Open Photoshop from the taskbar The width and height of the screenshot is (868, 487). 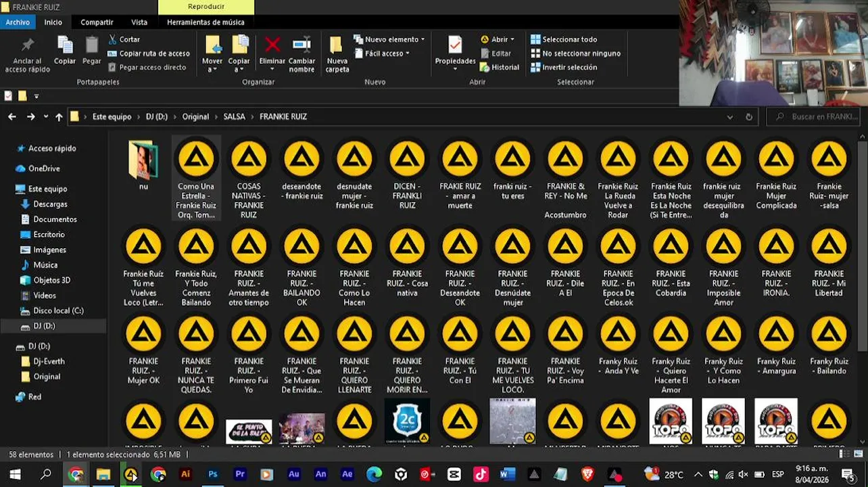coord(213,474)
